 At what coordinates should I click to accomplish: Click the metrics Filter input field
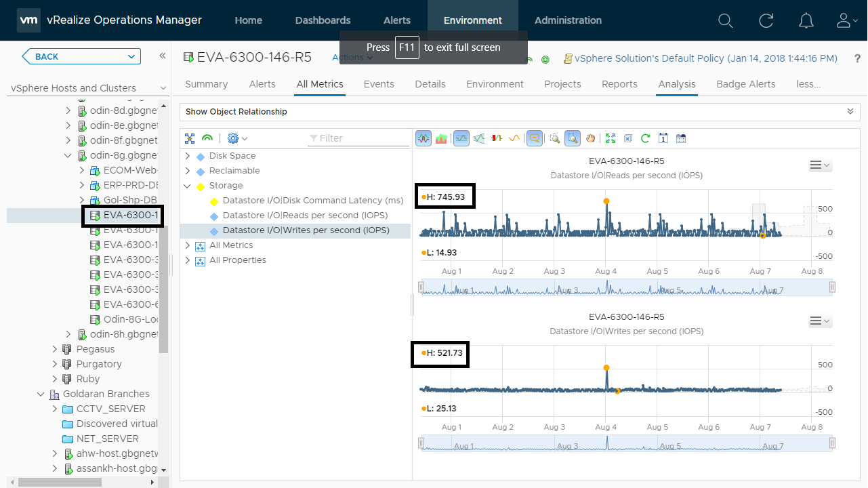(359, 138)
